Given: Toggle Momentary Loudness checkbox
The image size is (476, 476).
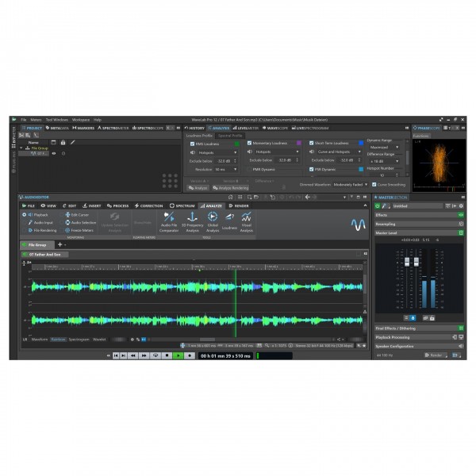Looking at the screenshot, I should pos(249,143).
